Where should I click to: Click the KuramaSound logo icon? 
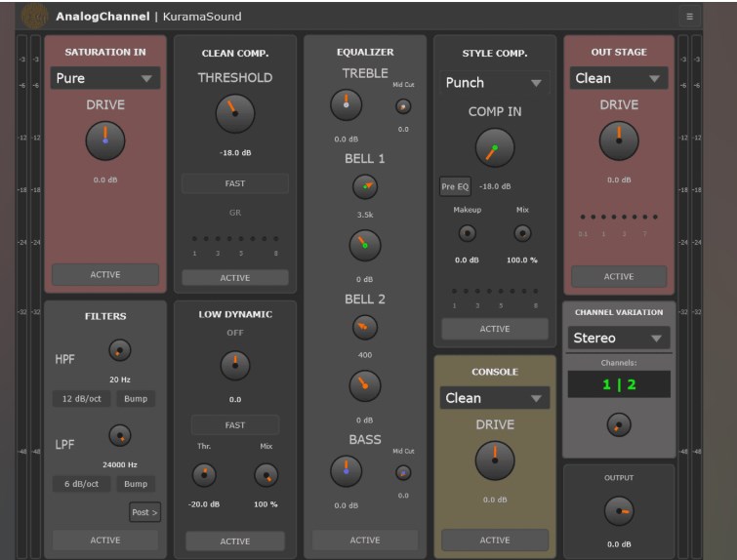[34, 17]
